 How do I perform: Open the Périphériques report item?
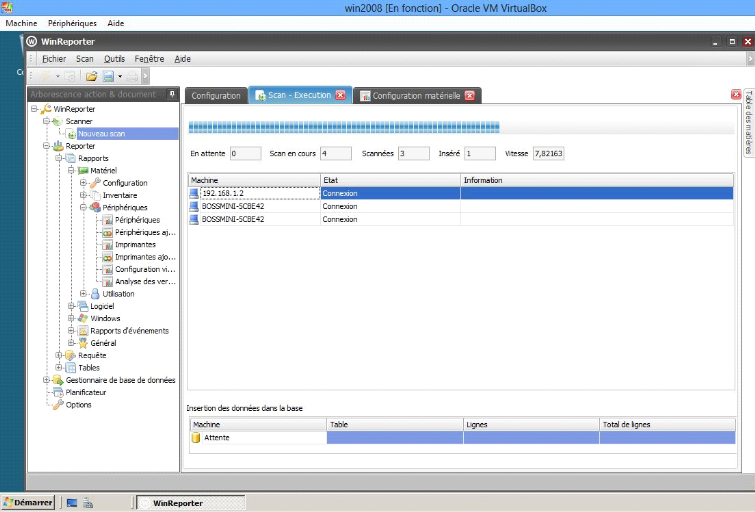click(137, 220)
